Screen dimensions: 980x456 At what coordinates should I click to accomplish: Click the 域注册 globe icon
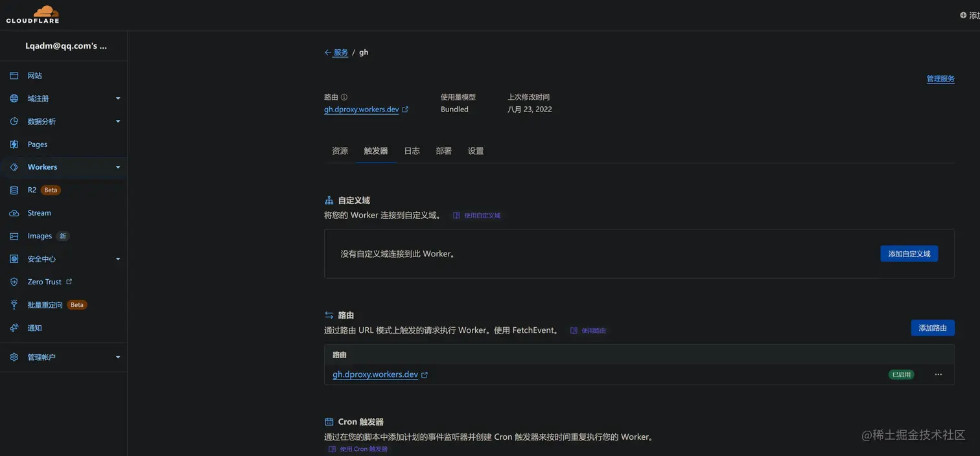pyautogui.click(x=14, y=98)
